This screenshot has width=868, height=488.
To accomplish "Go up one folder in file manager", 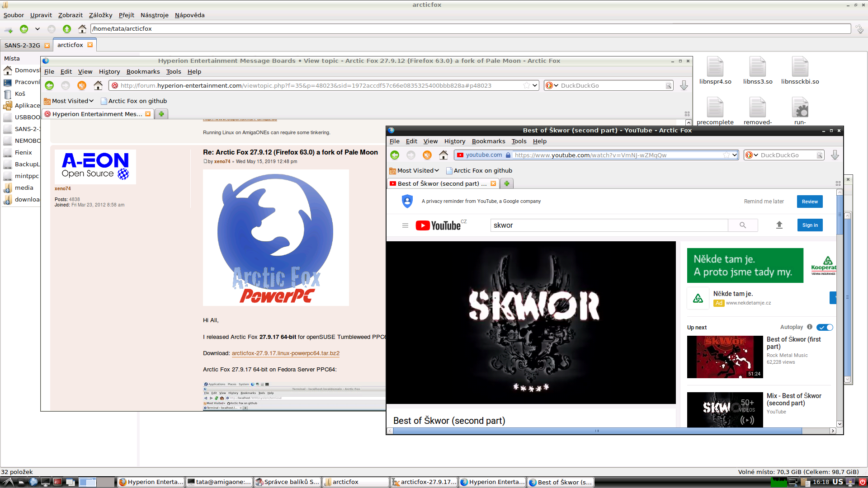I will pos(67,29).
